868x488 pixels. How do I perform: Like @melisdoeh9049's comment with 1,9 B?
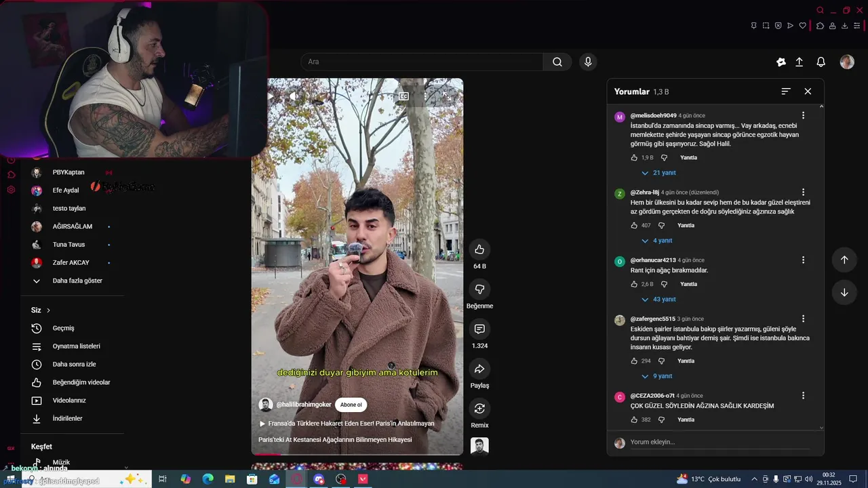pos(634,158)
